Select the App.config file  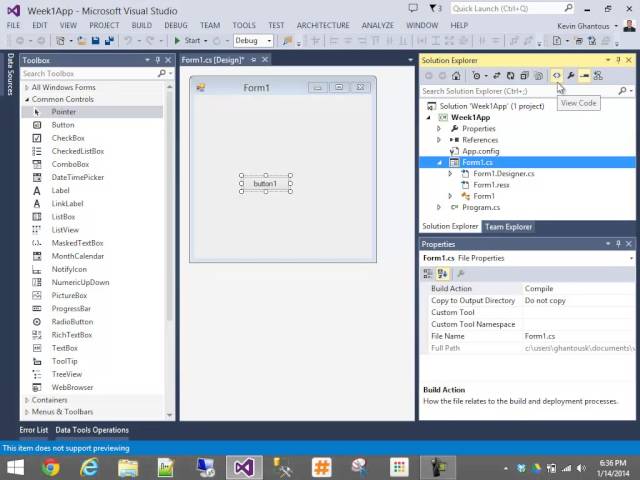coord(480,151)
